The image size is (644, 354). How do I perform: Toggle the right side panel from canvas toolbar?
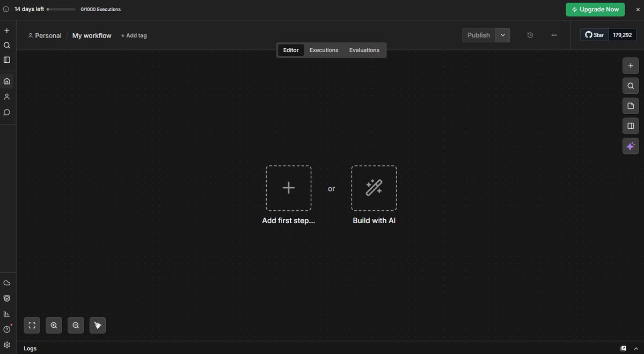click(x=631, y=126)
